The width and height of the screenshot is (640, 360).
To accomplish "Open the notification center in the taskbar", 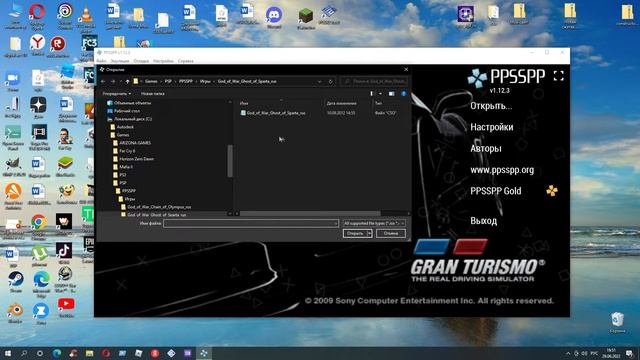I will [x=629, y=353].
